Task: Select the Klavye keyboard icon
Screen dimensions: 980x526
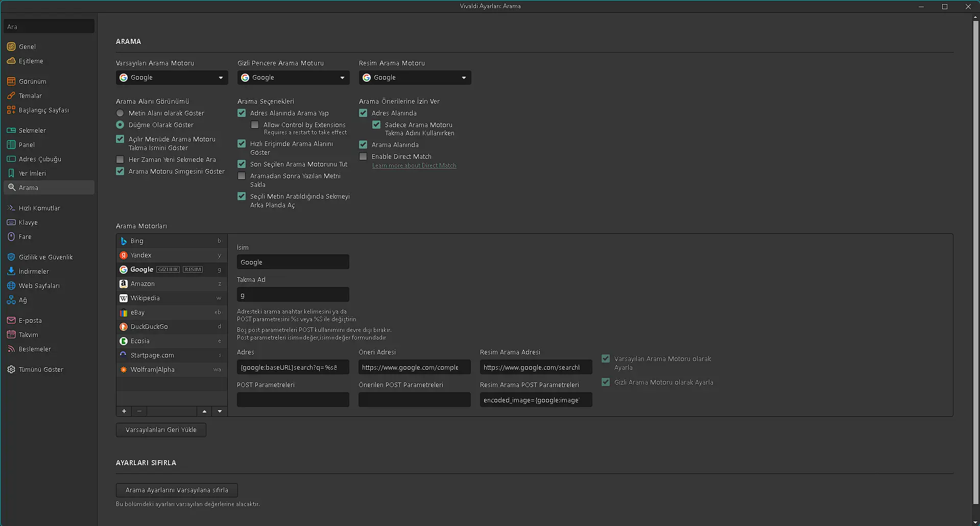Action: [x=11, y=222]
